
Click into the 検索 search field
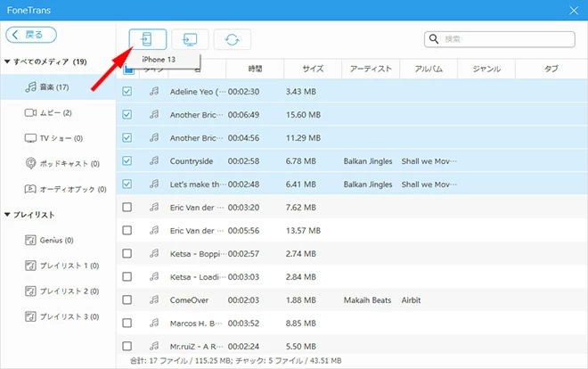pos(509,39)
